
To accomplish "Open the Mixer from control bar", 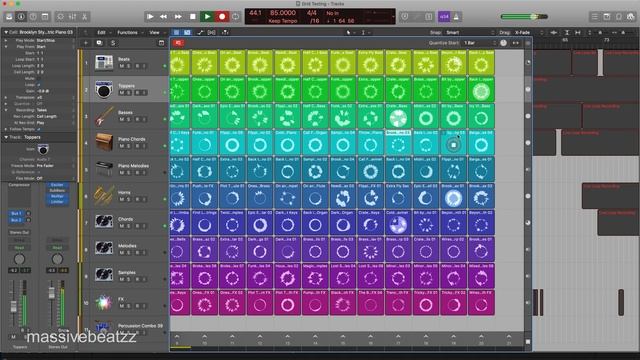I will click(72, 17).
